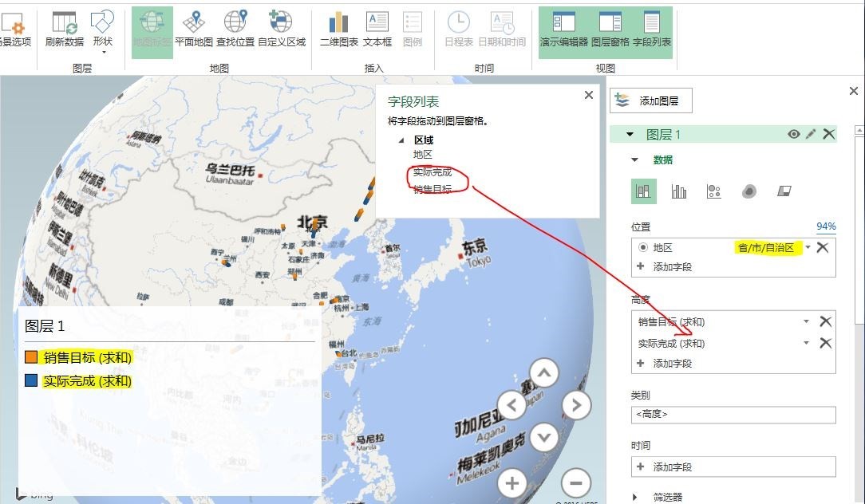Open the 销售目标 (求和) aggregation dropdown
865x504 pixels.
point(806,323)
